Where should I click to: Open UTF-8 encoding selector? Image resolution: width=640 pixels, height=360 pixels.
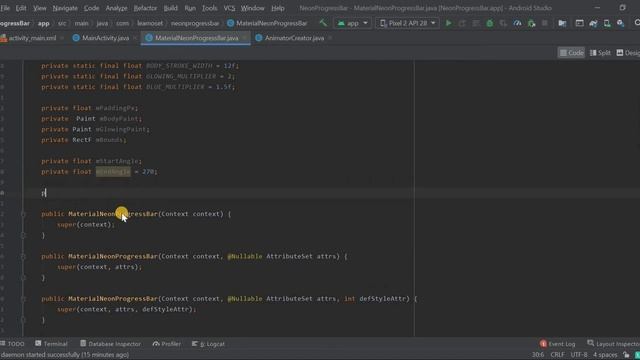pyautogui.click(x=579, y=355)
